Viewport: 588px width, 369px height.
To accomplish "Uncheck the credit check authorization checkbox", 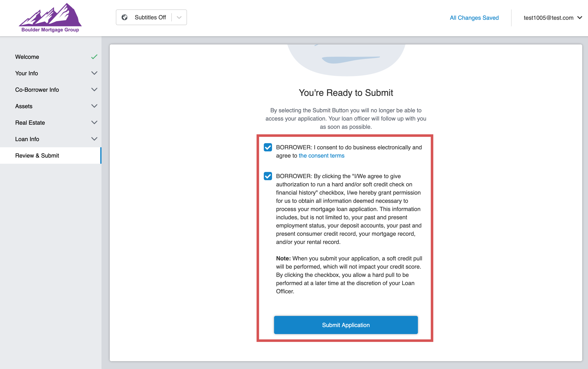I will 268,176.
